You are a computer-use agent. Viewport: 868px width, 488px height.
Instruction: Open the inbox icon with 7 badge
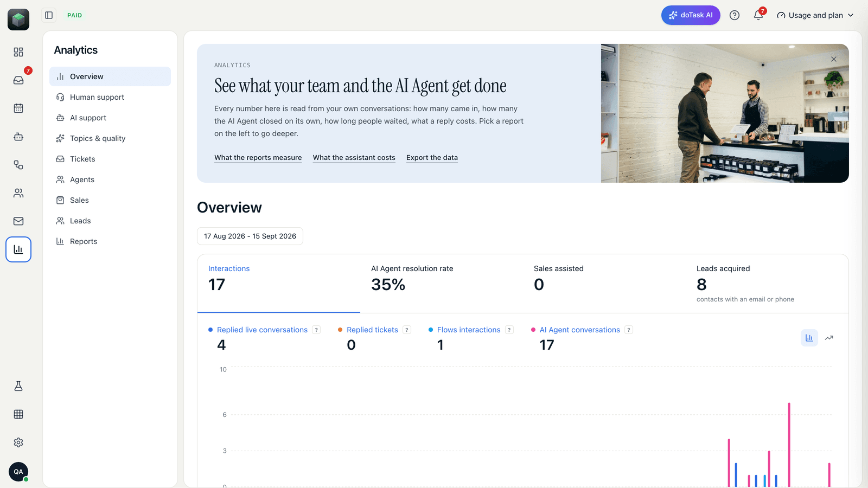tap(18, 80)
